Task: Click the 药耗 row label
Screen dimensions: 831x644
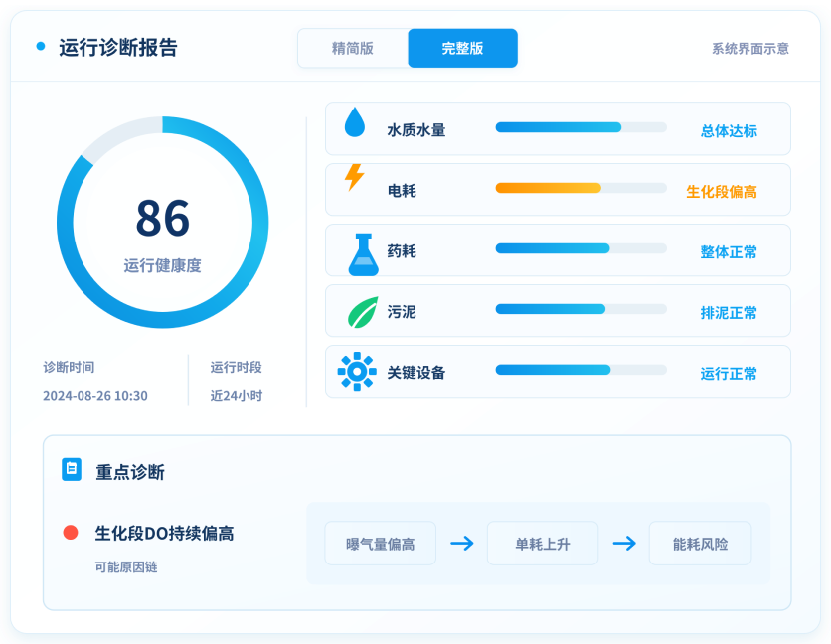Action: click(x=402, y=251)
